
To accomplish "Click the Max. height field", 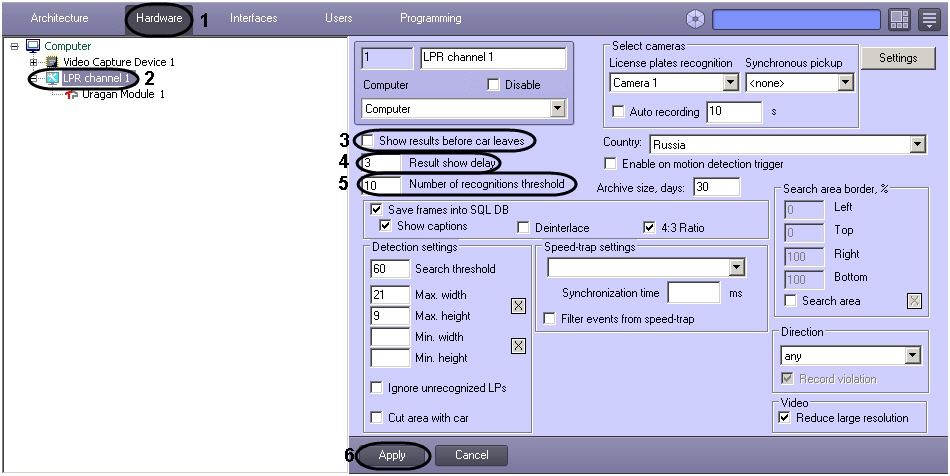I will tap(390, 316).
